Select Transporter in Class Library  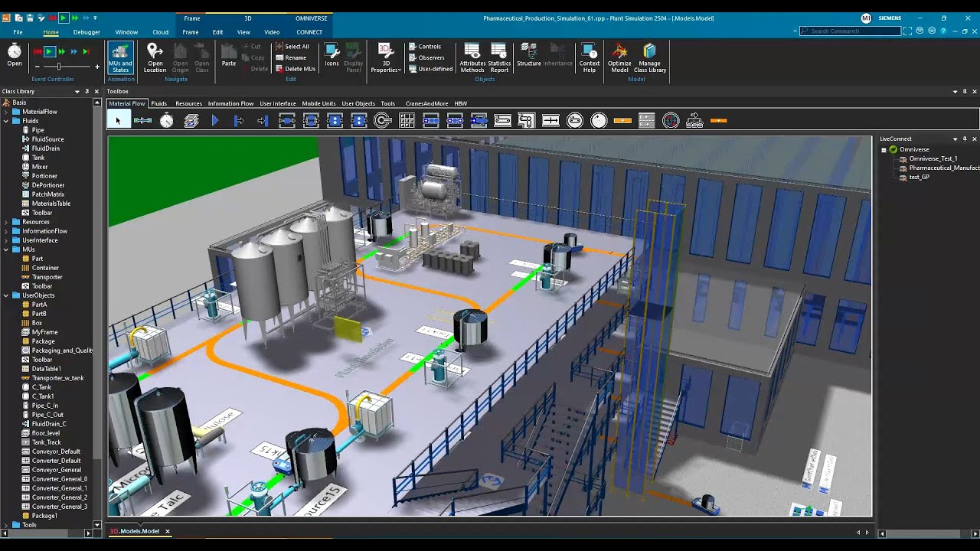pyautogui.click(x=47, y=277)
